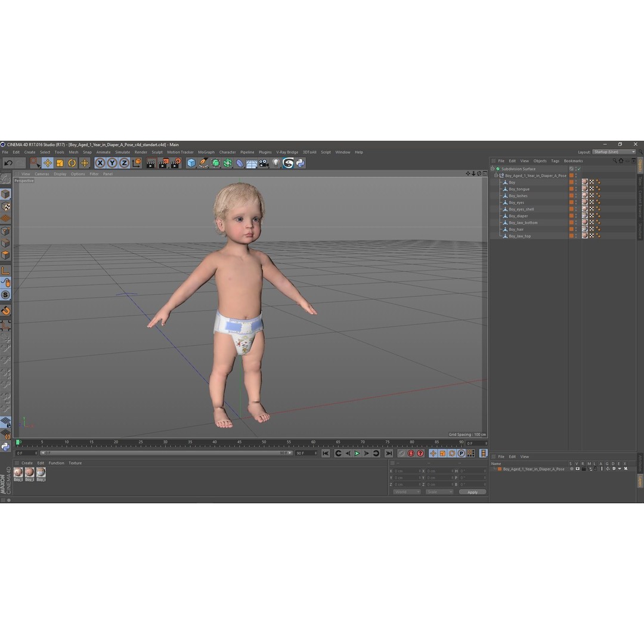
Task: Open the MoGraph menu
Action: [x=206, y=152]
